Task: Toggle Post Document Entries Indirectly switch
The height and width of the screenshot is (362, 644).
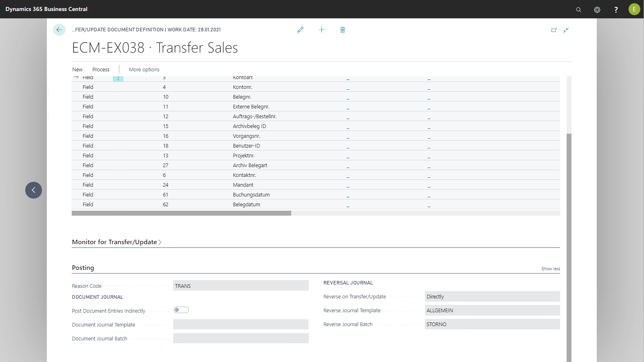Action: coord(181,310)
